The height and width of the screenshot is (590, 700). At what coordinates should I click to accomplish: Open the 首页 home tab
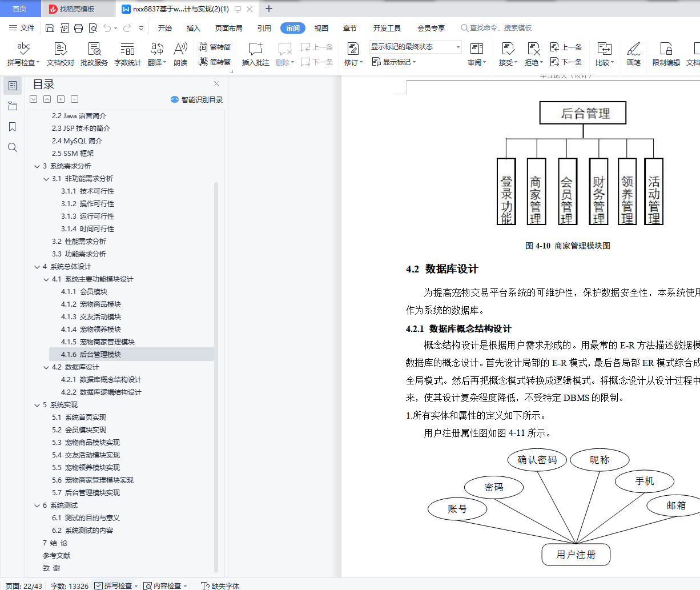20,9
